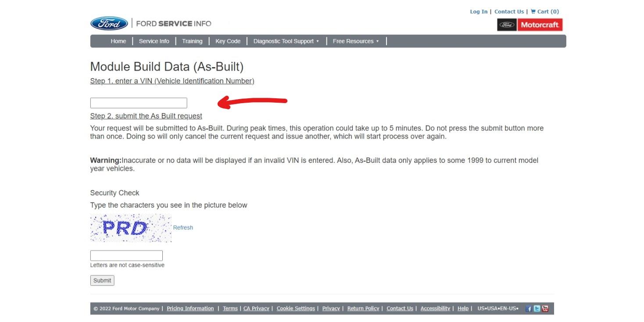
Task: Open the shopping cart icon
Action: (533, 11)
